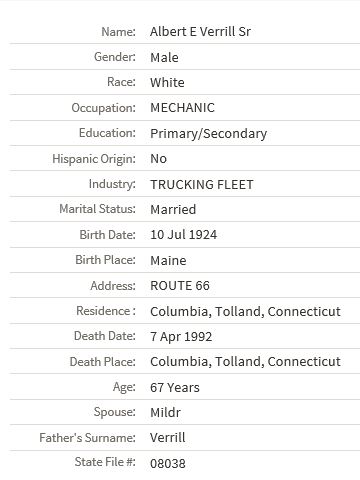Select the Gender value Male

pos(164,57)
